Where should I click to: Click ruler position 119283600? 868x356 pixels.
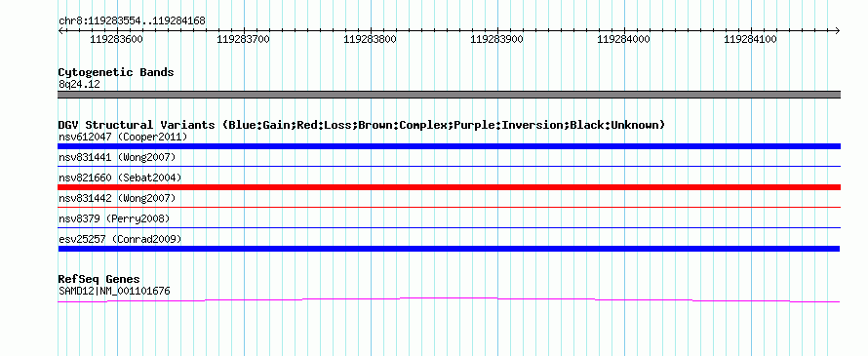pyautogui.click(x=116, y=39)
